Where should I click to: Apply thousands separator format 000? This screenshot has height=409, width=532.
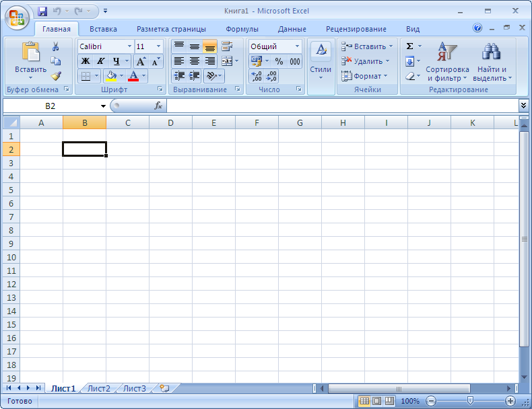click(x=294, y=61)
